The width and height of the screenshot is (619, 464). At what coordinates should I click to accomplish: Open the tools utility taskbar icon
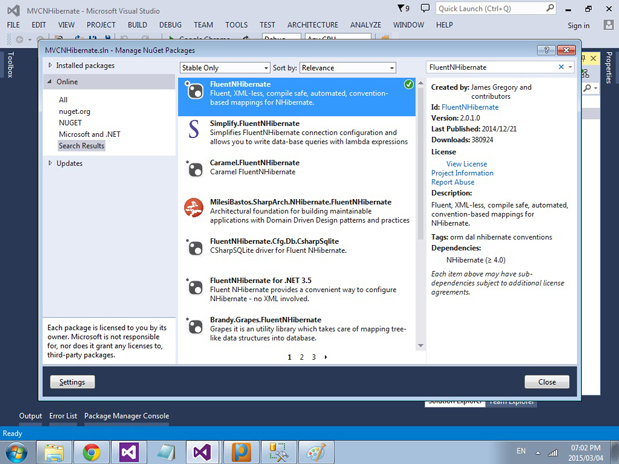(x=278, y=453)
